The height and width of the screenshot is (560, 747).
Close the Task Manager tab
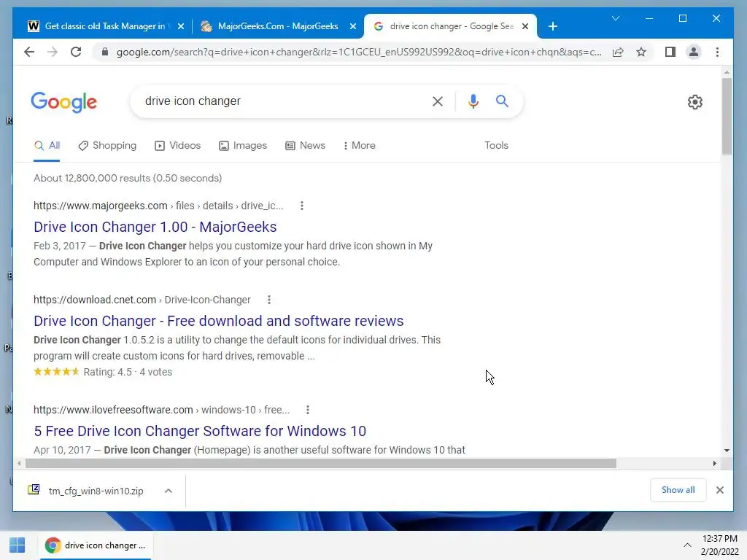click(x=181, y=26)
